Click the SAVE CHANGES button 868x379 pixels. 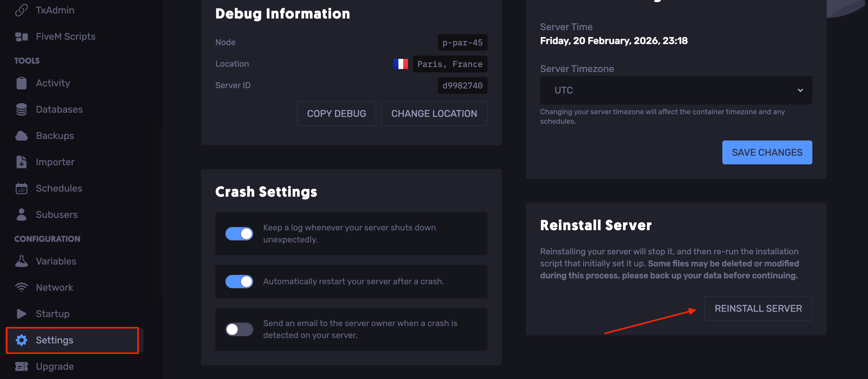point(767,152)
